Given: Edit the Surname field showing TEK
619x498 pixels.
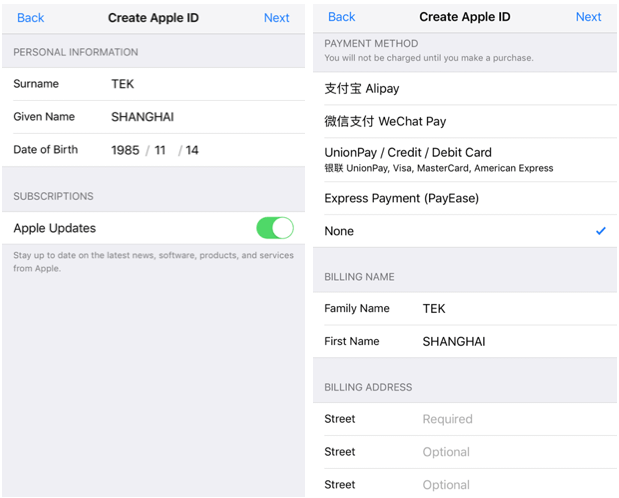Looking at the screenshot, I should click(x=153, y=84).
